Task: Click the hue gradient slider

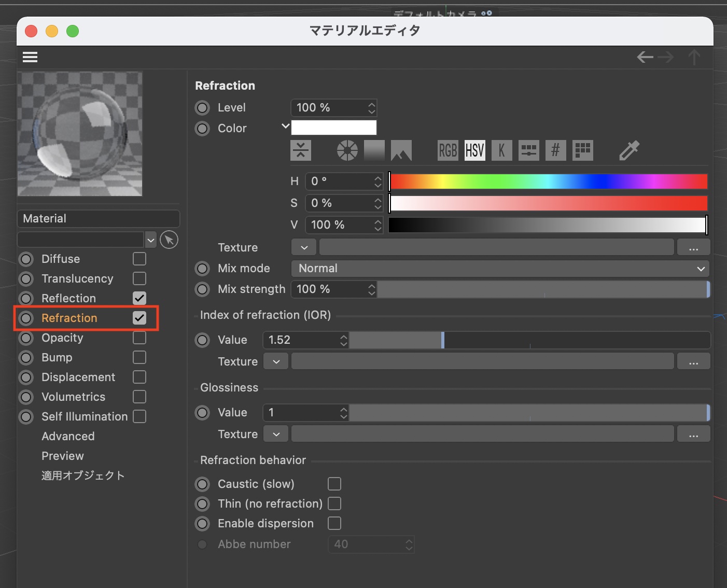Action: (549, 181)
